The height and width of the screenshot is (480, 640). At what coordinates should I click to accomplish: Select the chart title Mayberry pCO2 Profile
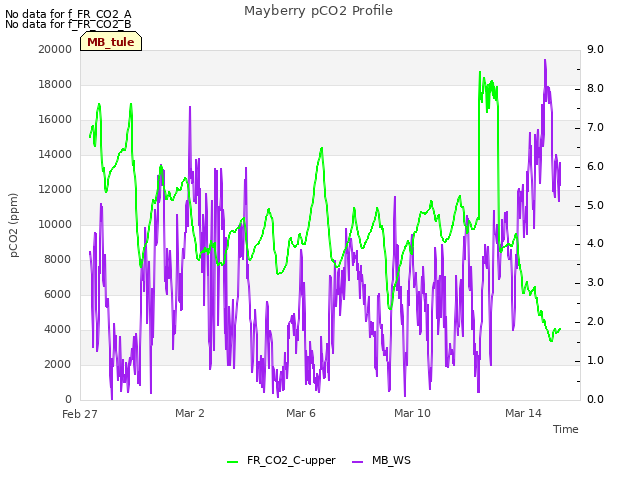pyautogui.click(x=318, y=11)
